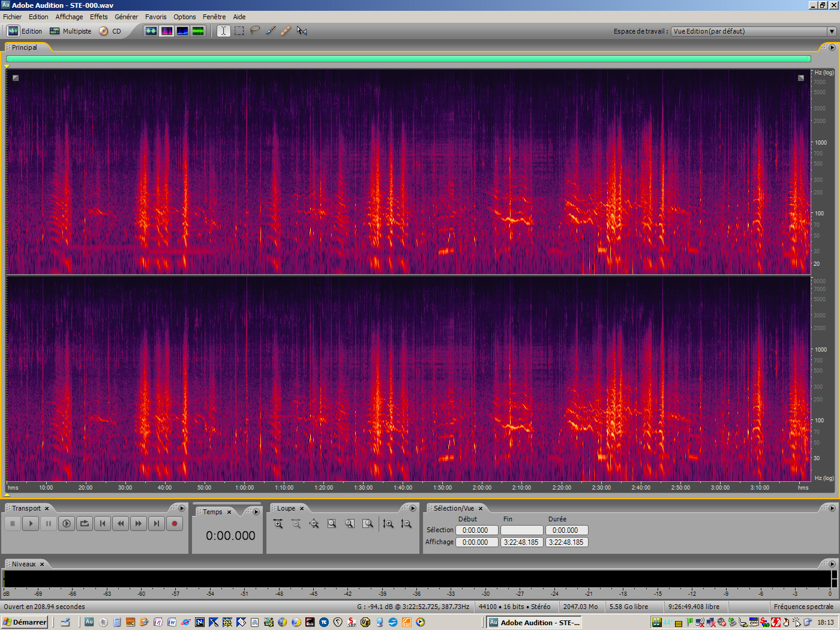Choose the Spot Healing Brush tool
Image resolution: width=840 pixels, height=630 pixels.
point(286,31)
